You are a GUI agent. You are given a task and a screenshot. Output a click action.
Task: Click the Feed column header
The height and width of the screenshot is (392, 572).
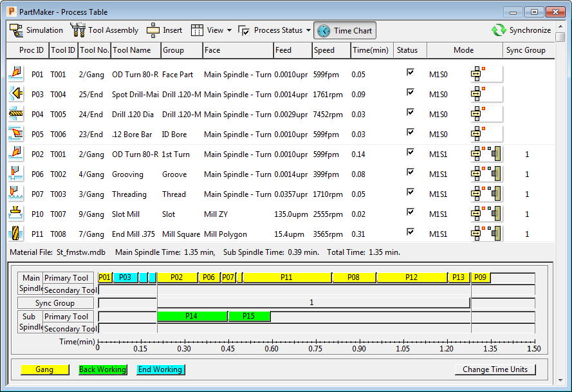point(293,50)
